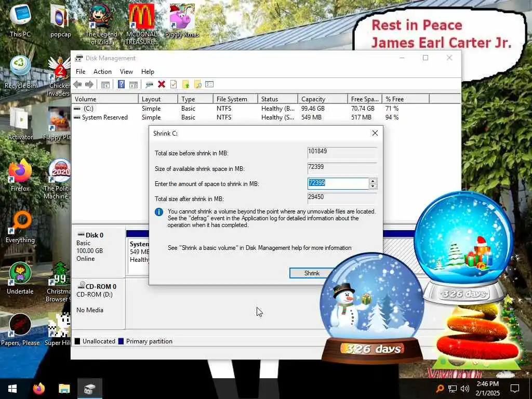Select Chicken Invaders desktop shortcut
This screenshot has width=532, height=399.
tap(59, 76)
